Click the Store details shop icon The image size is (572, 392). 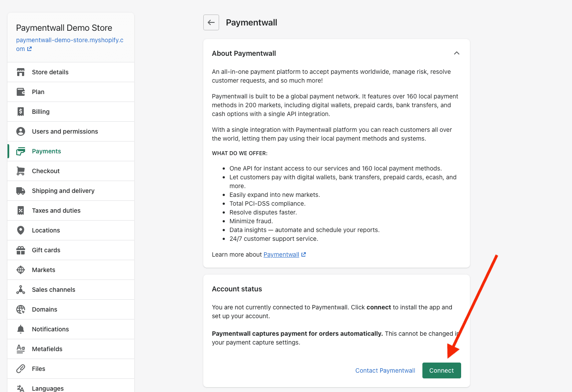[x=21, y=72]
